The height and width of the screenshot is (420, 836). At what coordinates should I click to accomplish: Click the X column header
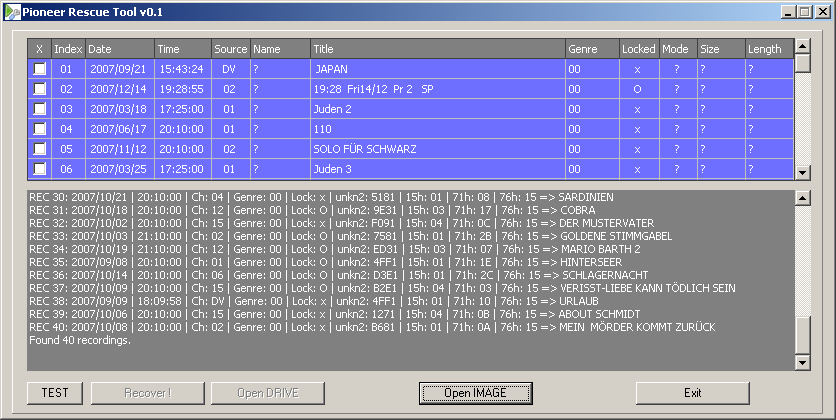coord(39,49)
